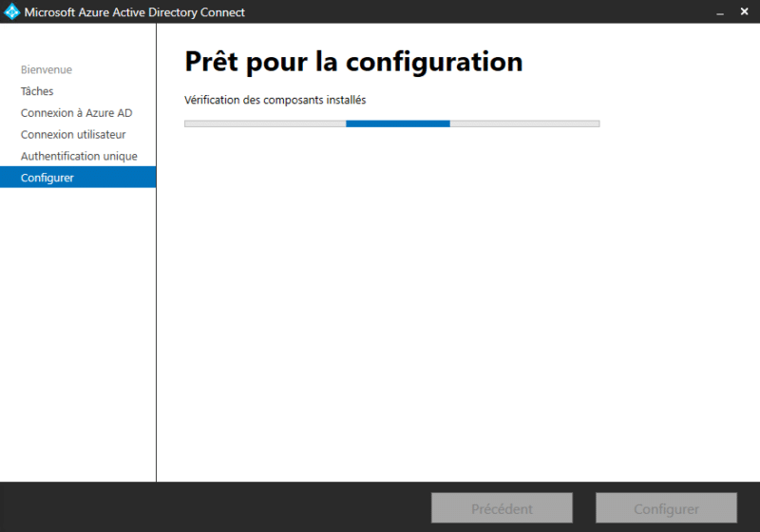This screenshot has height=532, width=760.
Task: Select Connexion utilisateur step
Action: pos(73,134)
